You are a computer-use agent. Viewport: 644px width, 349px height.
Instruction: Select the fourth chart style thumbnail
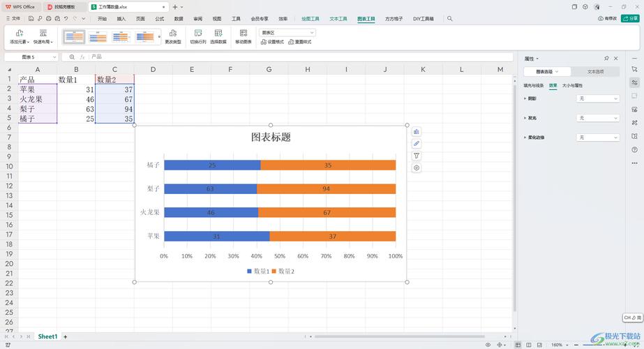(144, 37)
